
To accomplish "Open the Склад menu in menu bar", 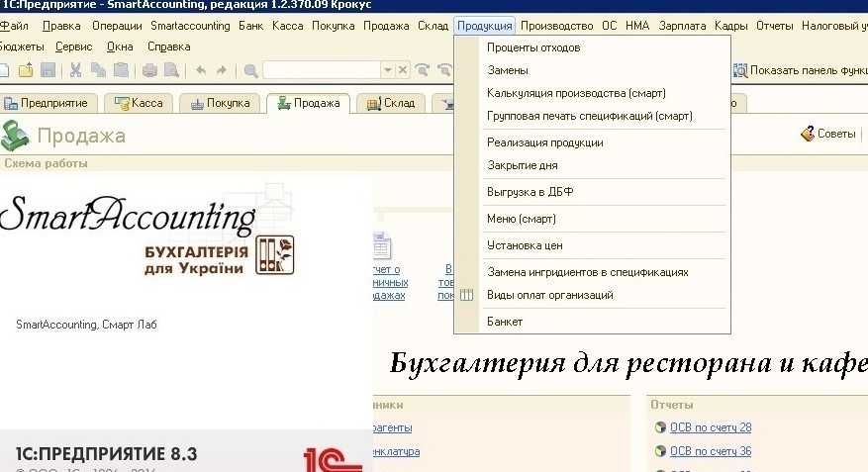I will point(433,26).
